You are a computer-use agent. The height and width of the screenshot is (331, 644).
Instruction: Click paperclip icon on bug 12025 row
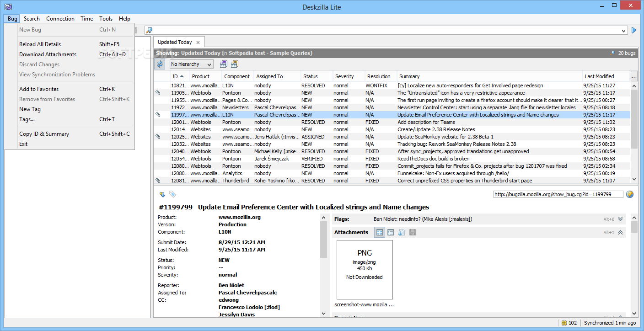[x=158, y=137]
